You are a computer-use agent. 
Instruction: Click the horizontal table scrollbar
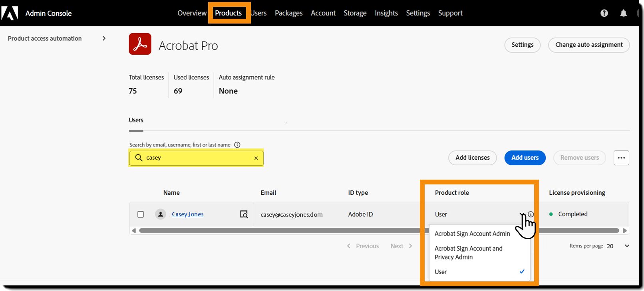click(x=379, y=230)
